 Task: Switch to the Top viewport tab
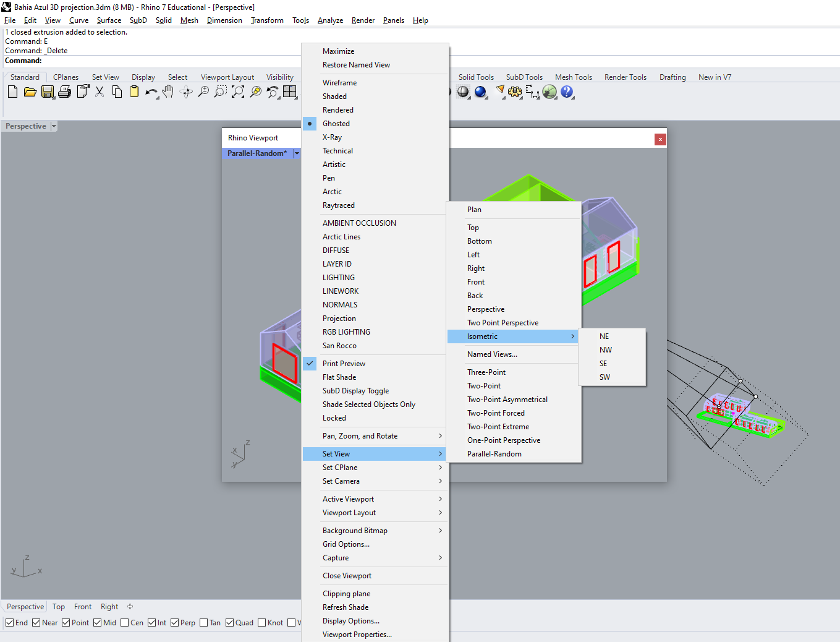(x=59, y=607)
